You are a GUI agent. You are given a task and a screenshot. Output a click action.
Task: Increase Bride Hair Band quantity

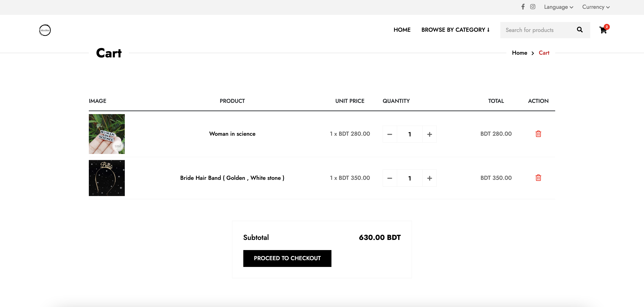[429, 178]
